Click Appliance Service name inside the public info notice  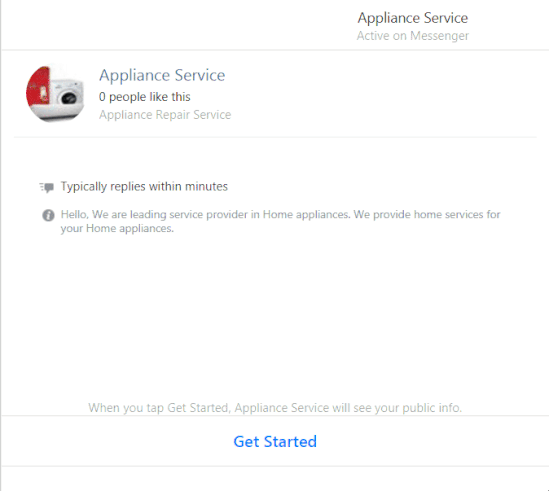click(282, 408)
